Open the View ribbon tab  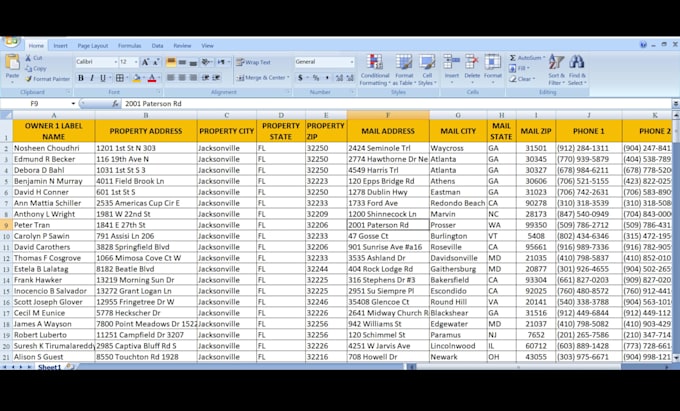(207, 46)
